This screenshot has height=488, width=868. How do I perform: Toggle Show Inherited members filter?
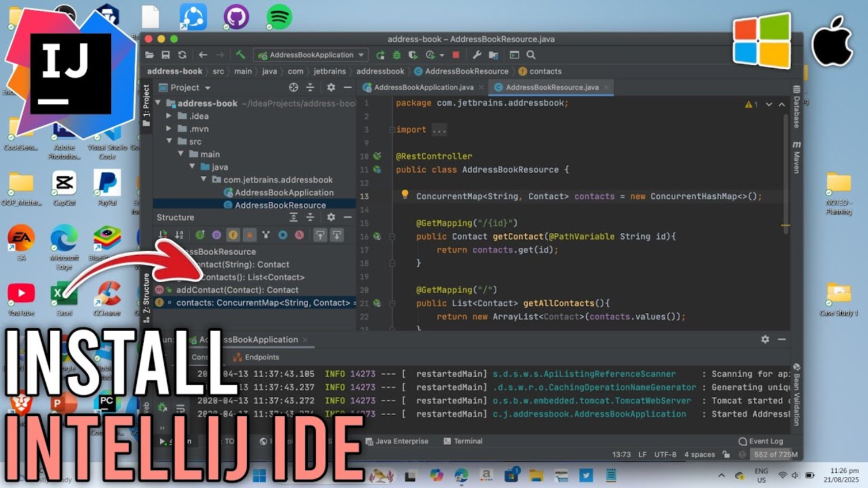(266, 235)
